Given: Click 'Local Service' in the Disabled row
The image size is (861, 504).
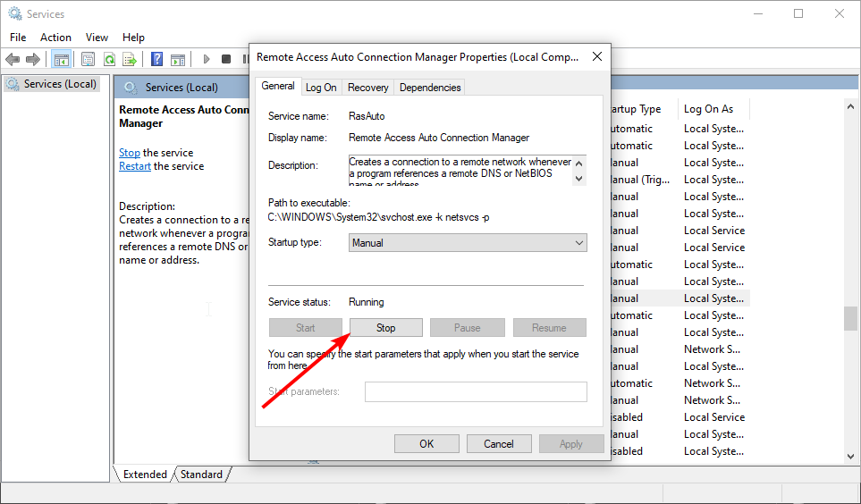Looking at the screenshot, I should click(x=714, y=417).
